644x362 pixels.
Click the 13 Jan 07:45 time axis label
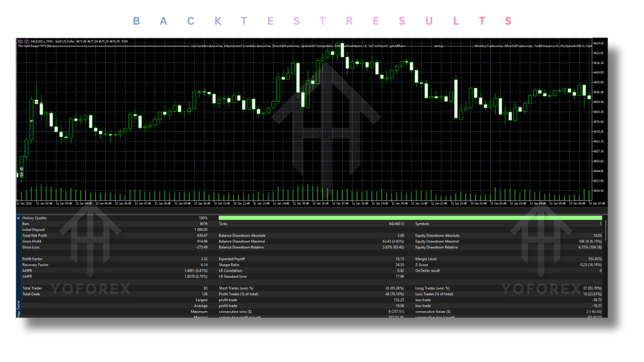pyautogui.click(x=597, y=204)
